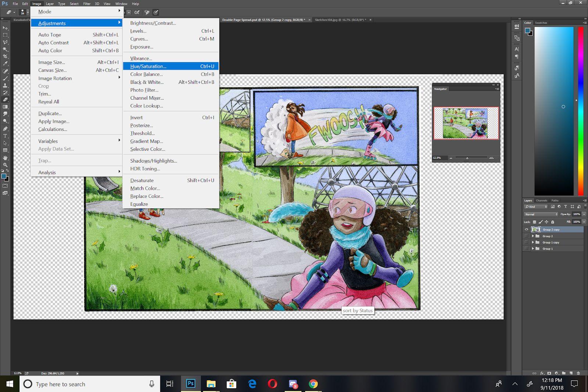Select the Clone Stamp tool
588x392 pixels.
tap(5, 85)
